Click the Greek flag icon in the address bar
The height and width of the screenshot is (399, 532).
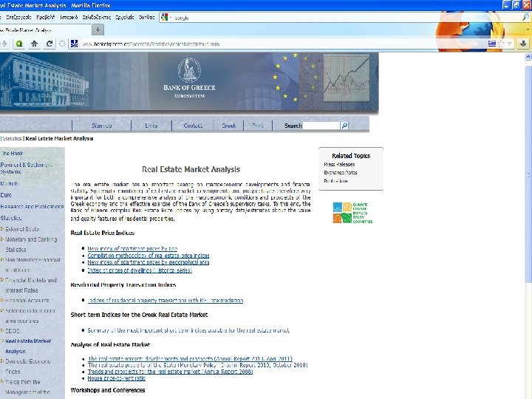(492, 44)
